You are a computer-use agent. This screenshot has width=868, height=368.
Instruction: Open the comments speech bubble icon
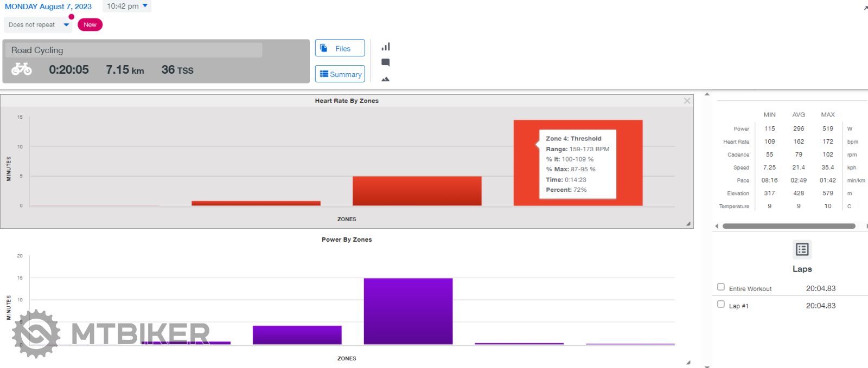coord(386,63)
